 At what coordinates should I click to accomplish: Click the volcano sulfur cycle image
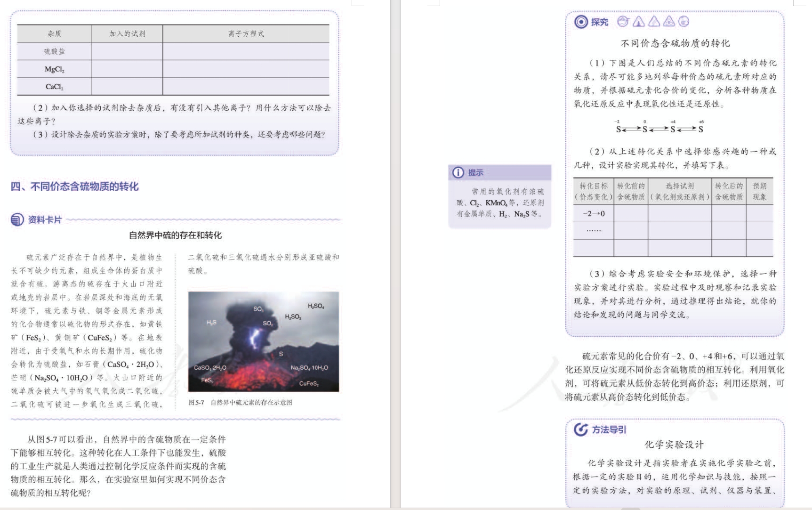[x=263, y=341]
